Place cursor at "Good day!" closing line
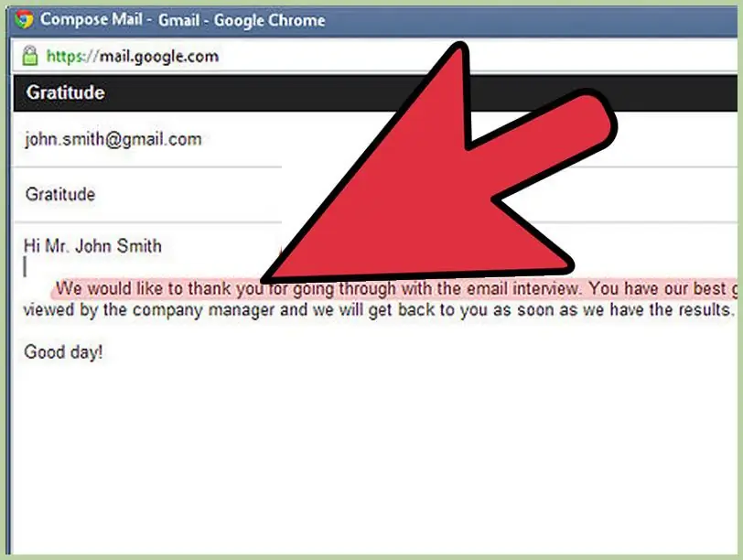The image size is (743, 560). click(x=63, y=352)
